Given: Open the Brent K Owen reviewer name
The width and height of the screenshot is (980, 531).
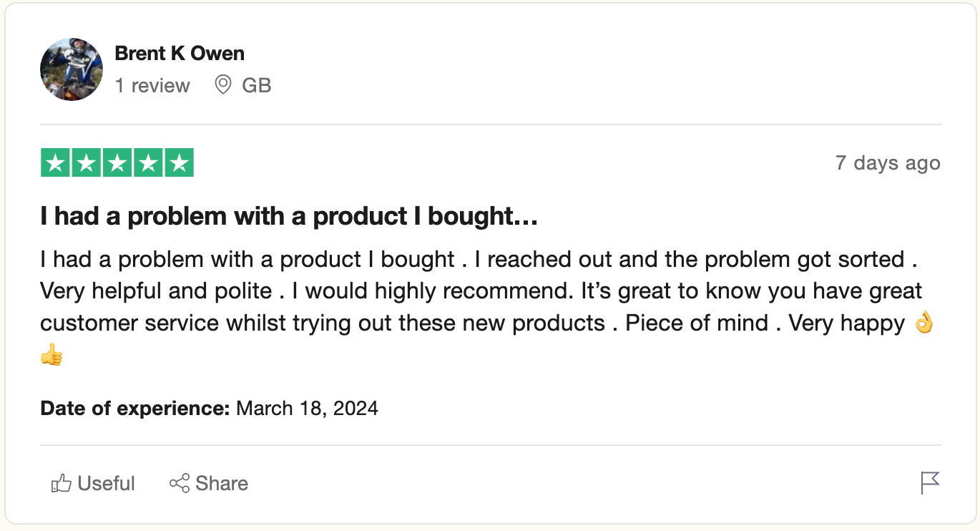Looking at the screenshot, I should pos(180,54).
